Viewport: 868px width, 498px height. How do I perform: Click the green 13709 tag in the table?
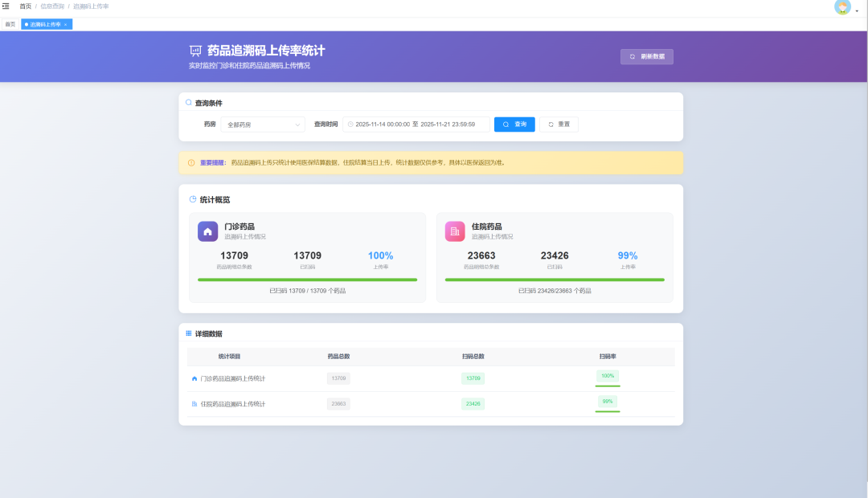pos(473,378)
